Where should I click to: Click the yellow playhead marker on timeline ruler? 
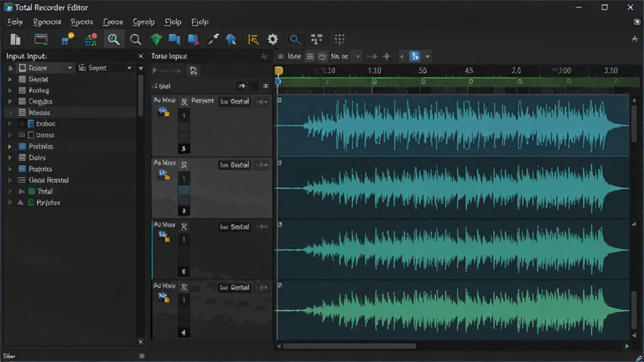click(279, 71)
